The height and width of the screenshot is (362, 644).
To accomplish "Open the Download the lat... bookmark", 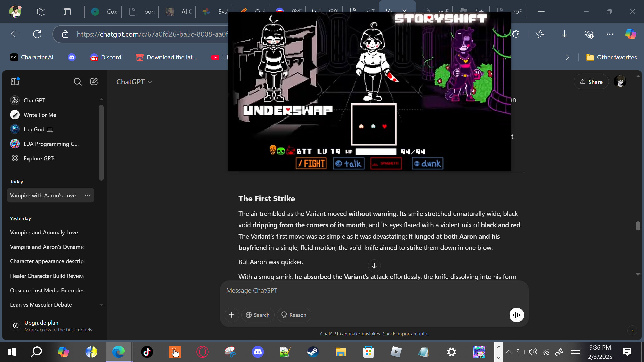I will [167, 57].
